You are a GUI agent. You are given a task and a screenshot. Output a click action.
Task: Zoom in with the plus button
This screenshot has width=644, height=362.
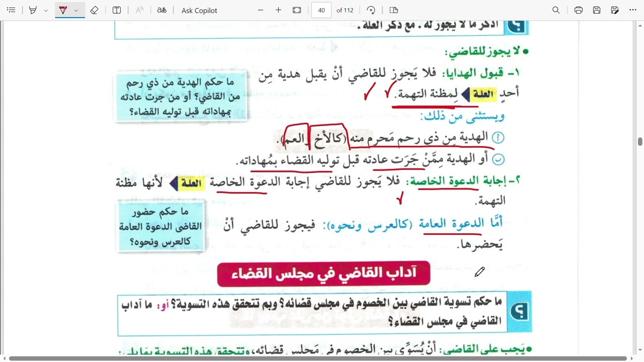point(278,10)
